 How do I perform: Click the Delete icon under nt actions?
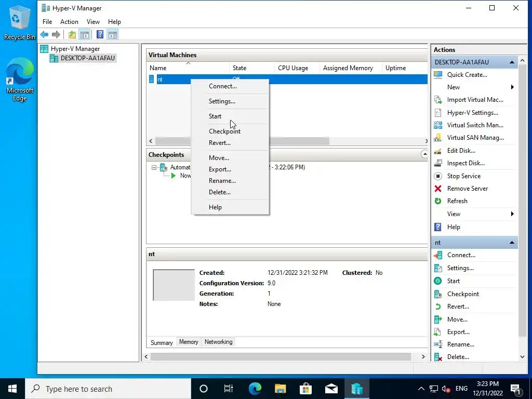(x=438, y=357)
